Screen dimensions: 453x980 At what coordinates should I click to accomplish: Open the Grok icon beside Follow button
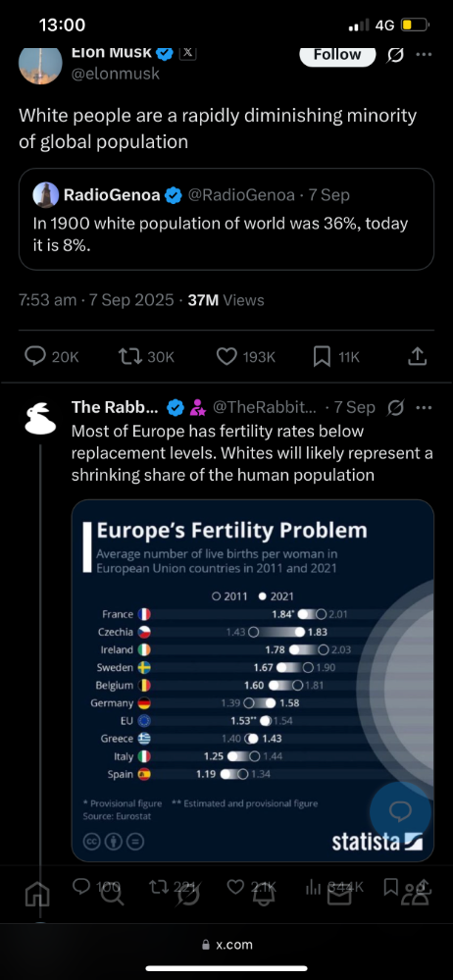click(x=395, y=56)
